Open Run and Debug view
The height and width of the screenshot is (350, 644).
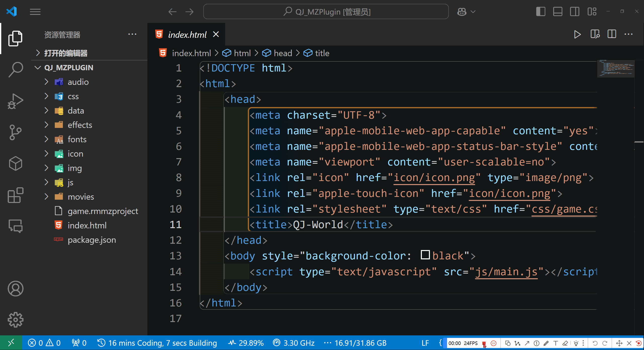coord(15,101)
